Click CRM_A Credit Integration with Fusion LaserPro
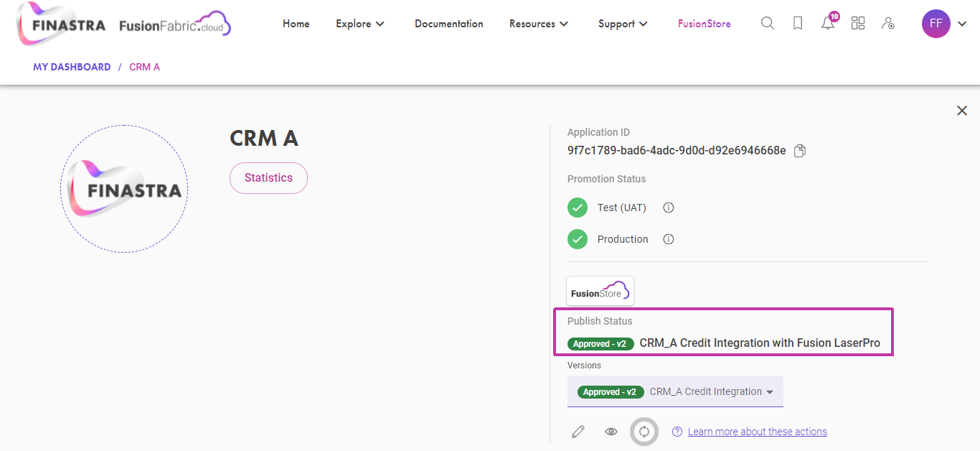980x451 pixels. point(760,343)
